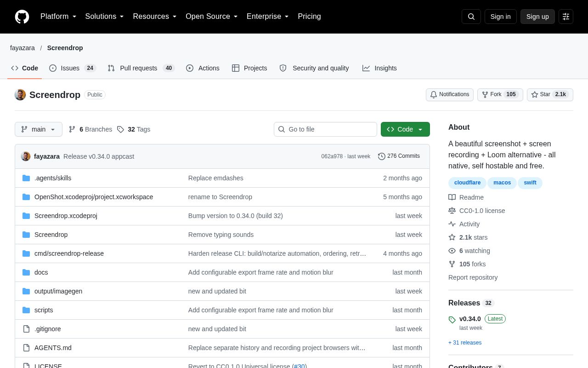Click the folder icon for cmd/screendrop-release
The height and width of the screenshot is (368, 588).
click(26, 253)
